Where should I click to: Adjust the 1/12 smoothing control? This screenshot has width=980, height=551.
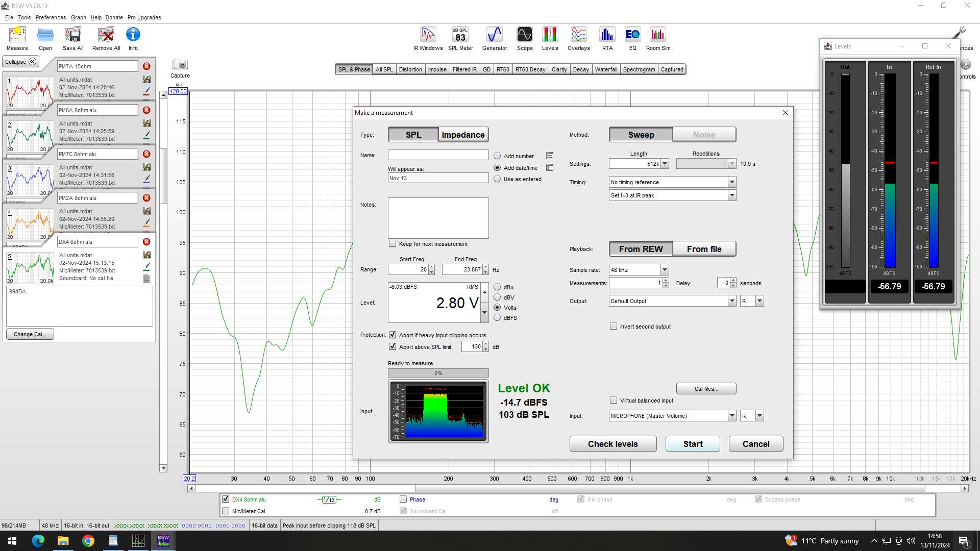[330, 499]
